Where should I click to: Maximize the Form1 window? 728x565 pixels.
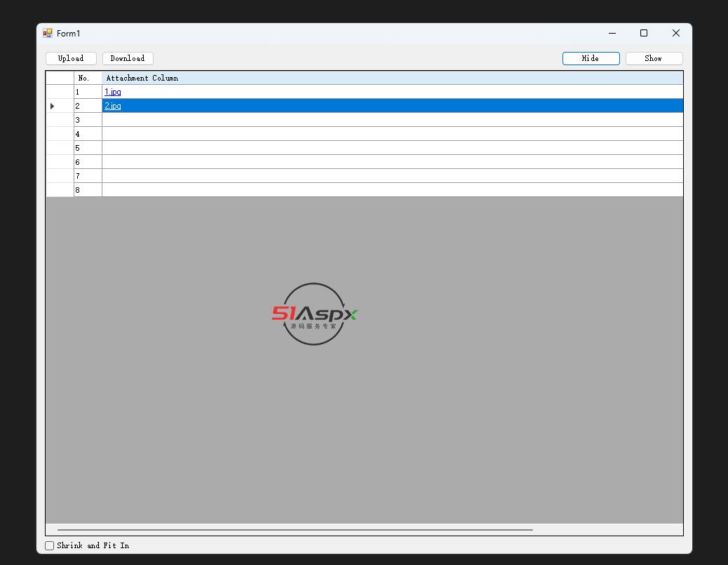point(644,33)
